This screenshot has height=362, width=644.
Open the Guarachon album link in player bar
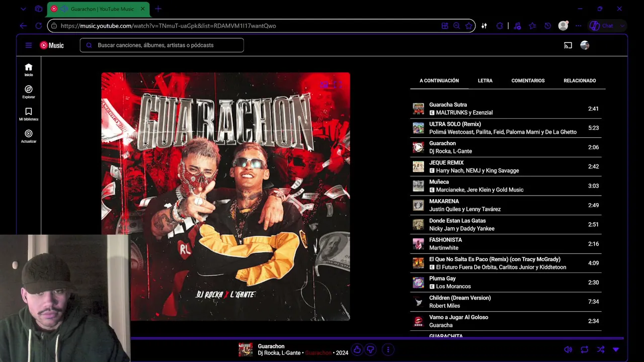pos(318,353)
